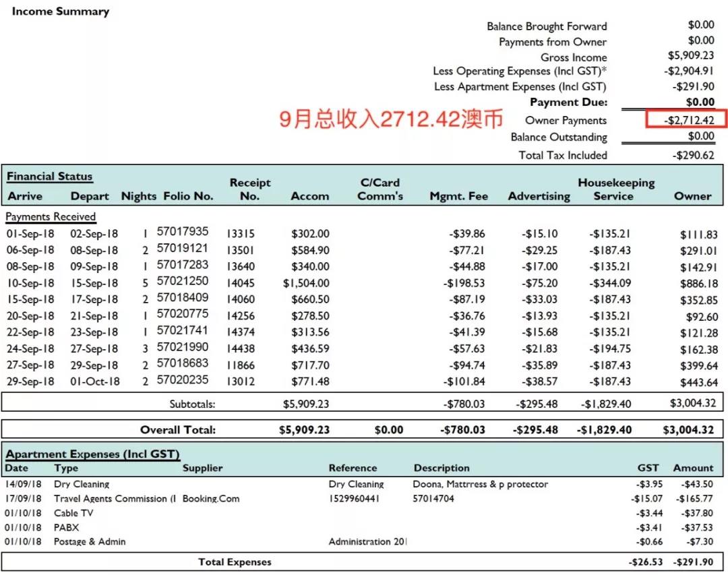Select folio number 57021250
The width and height of the screenshot is (728, 575).
coord(183,280)
